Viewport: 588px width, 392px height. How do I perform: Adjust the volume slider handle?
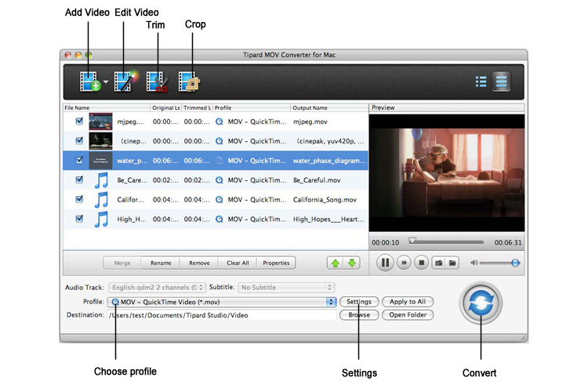pyautogui.click(x=515, y=263)
